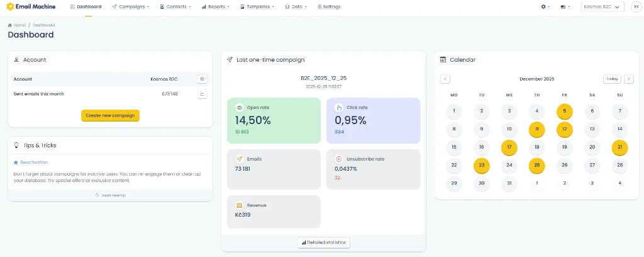Image resolution: width=644 pixels, height=257 pixels.
Task: Click the Open rate eye icon
Action: point(240,108)
